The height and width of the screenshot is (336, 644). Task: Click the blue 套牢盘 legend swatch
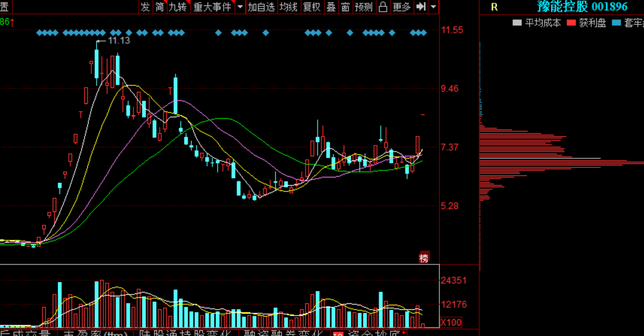[x=616, y=23]
